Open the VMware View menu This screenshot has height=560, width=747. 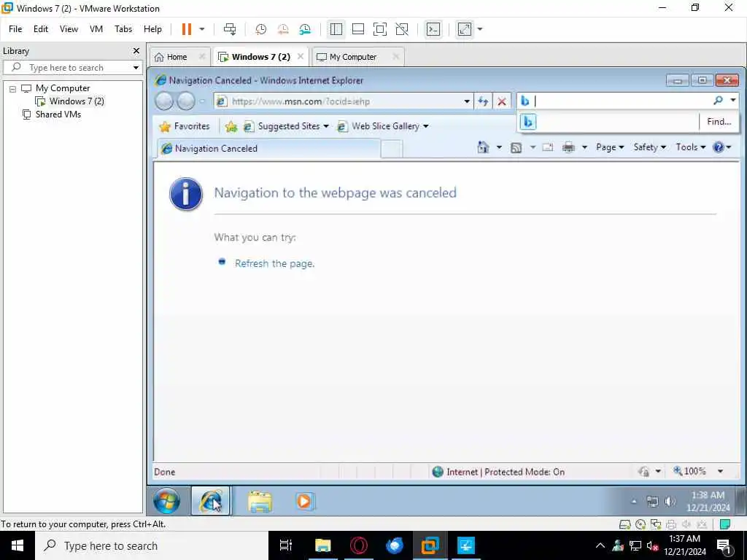click(x=69, y=29)
